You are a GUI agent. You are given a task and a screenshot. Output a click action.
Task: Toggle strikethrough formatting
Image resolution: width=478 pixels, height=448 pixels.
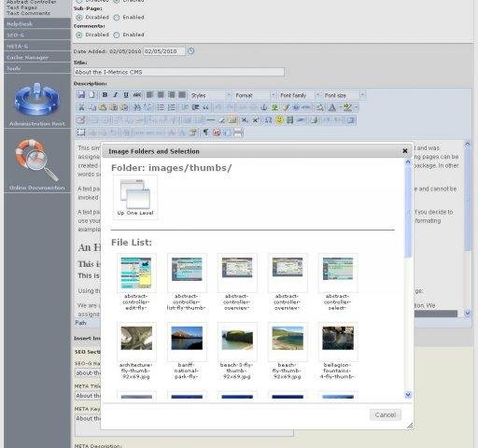137,95
